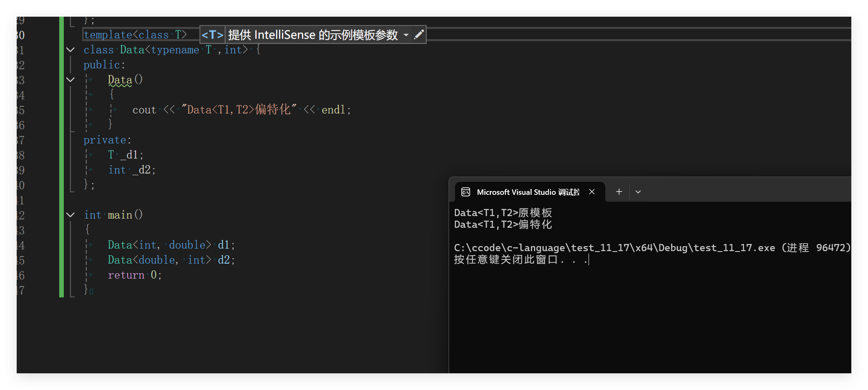Click the 'return 0;' statement
This screenshot has width=868, height=390.
tap(135, 275)
